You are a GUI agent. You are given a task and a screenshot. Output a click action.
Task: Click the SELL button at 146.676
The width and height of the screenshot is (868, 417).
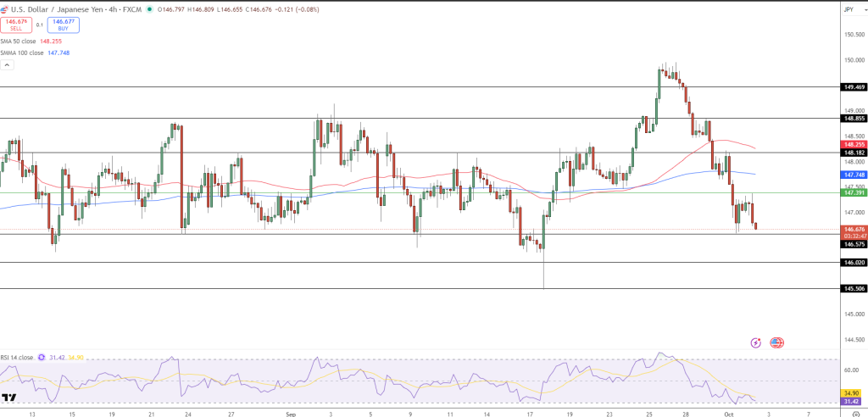coord(16,25)
